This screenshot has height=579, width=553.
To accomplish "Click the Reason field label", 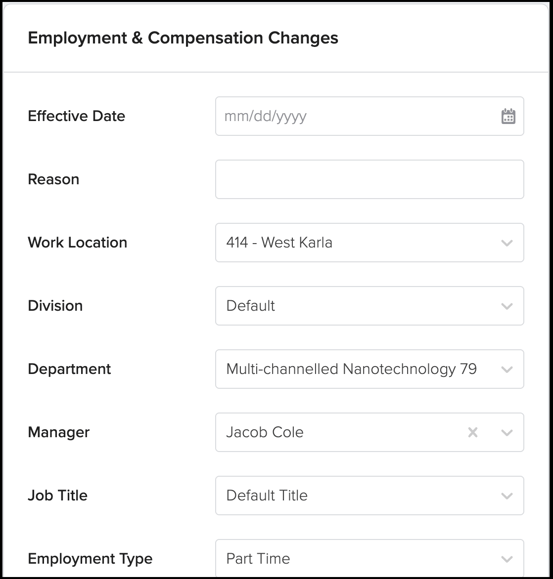I will tap(54, 179).
